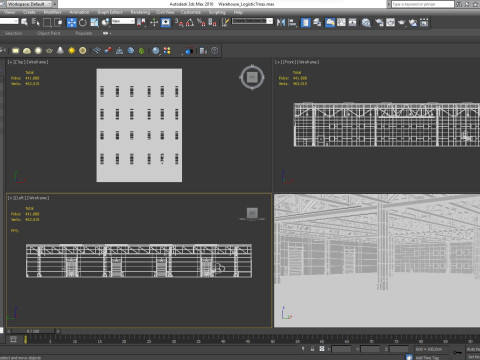Image resolution: width=480 pixels, height=360 pixels.
Task: Activate the Select and Move tool
Action: click(71, 22)
